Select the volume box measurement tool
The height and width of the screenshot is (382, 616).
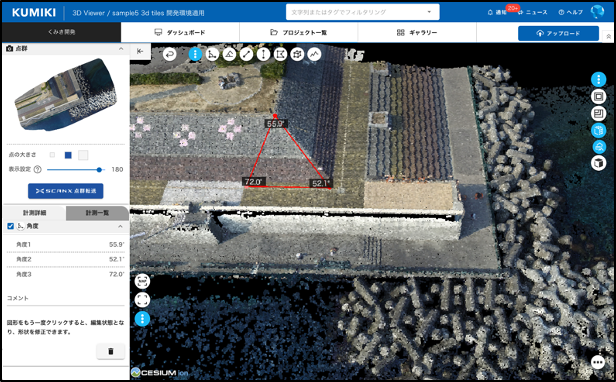point(297,54)
